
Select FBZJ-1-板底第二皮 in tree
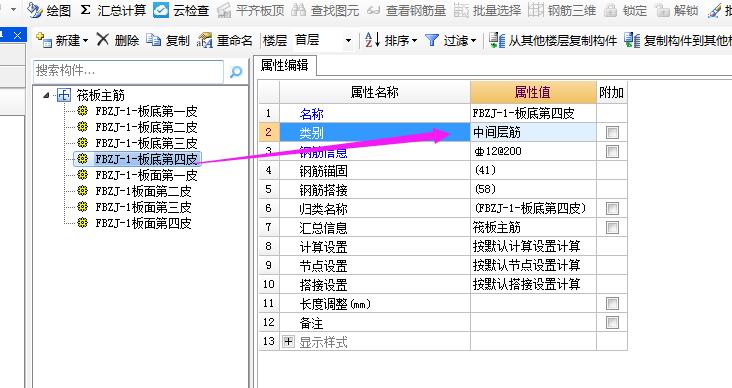tap(146, 127)
